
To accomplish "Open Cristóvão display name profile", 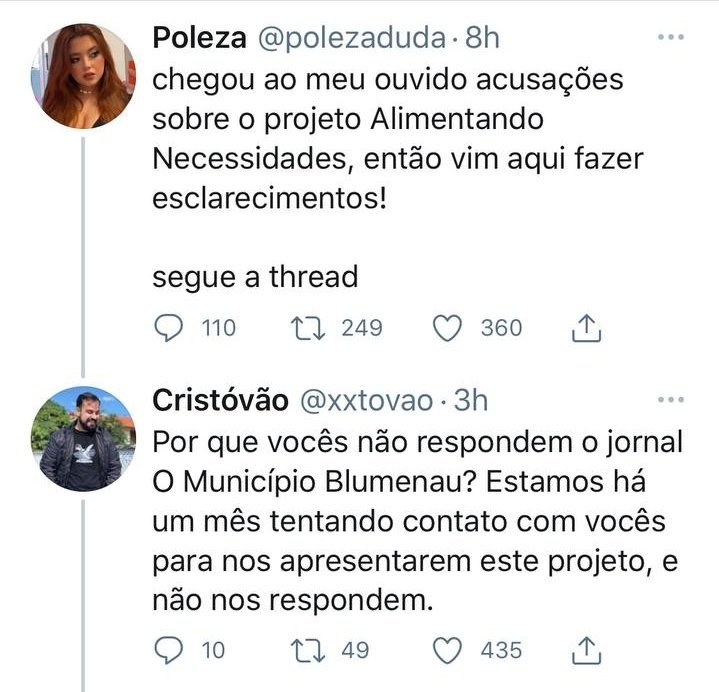I will (221, 400).
